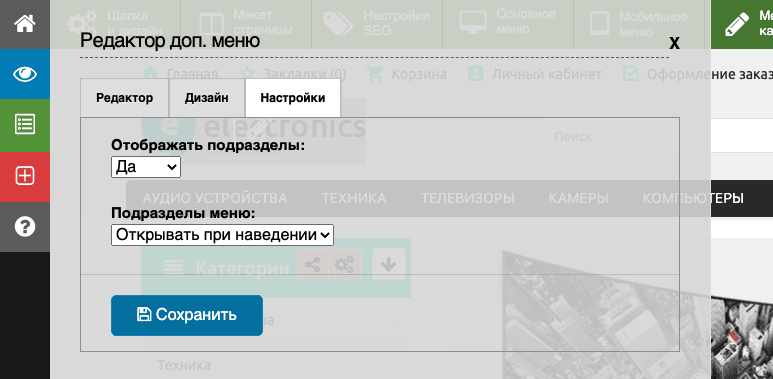Open Настройки SEO toolbar item
The image size is (773, 379).
coord(377,24)
